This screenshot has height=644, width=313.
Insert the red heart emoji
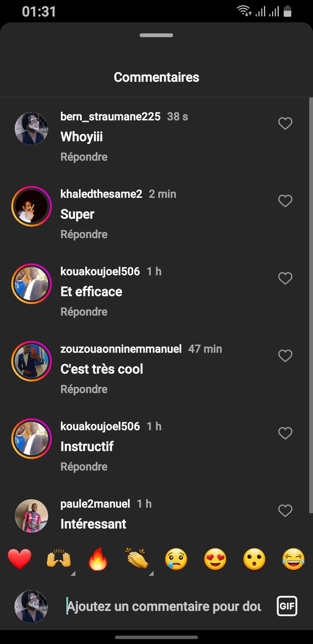coord(19,559)
